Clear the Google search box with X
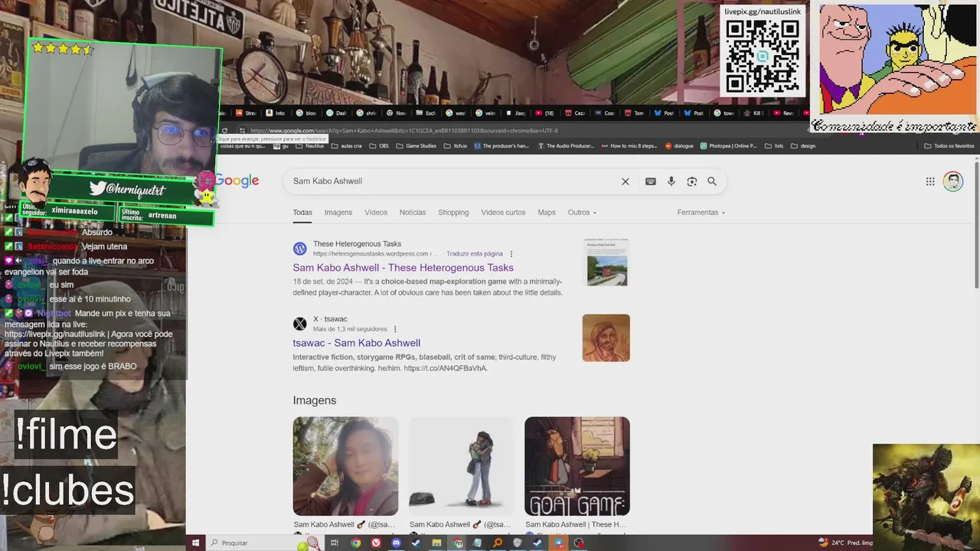 pos(625,181)
